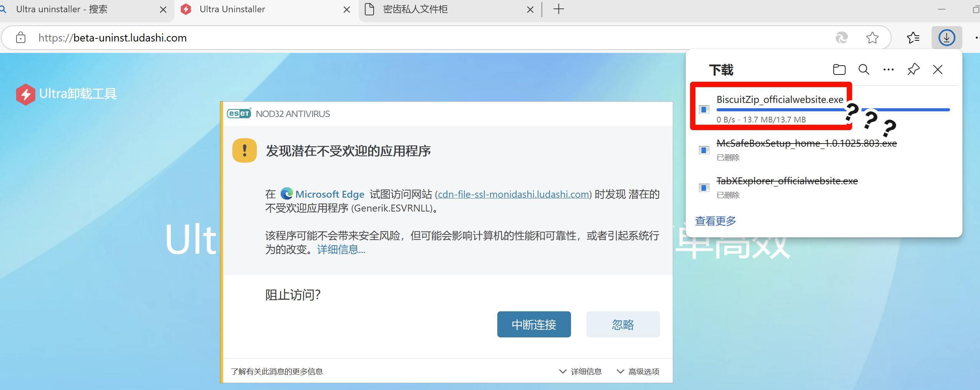Click 0 B/s - 13.7 MB/13.7 MB status
This screenshot has height=390, width=980.
pyautogui.click(x=761, y=119)
